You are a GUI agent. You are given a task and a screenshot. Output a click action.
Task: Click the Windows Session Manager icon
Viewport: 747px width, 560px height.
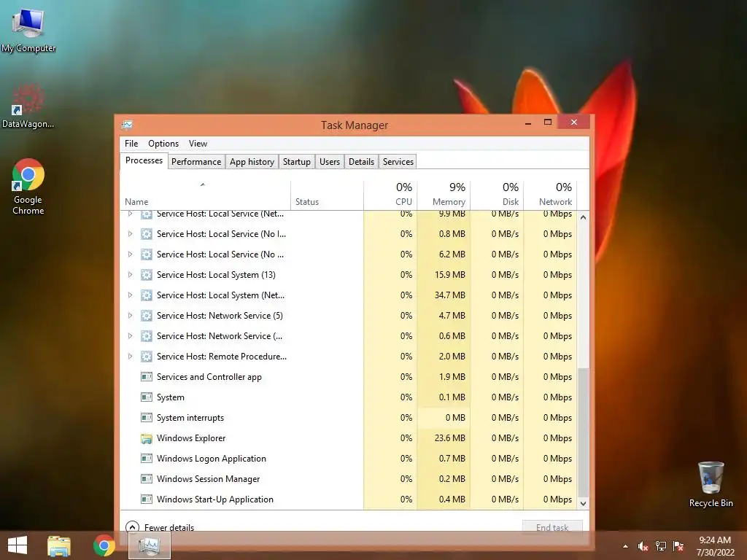[146, 479]
